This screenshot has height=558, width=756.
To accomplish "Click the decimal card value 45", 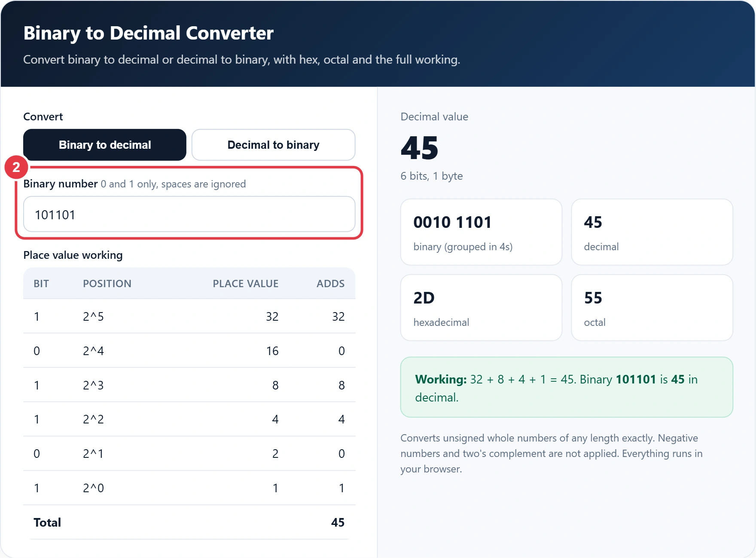I will [x=593, y=222].
